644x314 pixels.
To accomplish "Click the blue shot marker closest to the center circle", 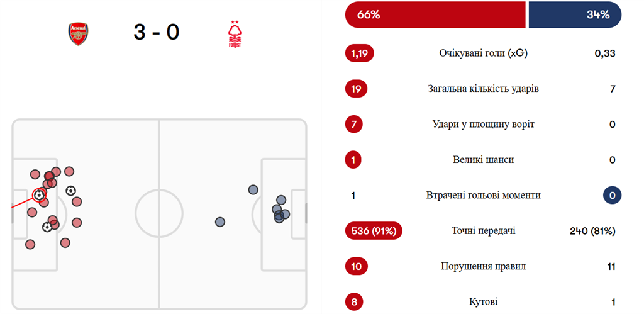I will click(220, 222).
